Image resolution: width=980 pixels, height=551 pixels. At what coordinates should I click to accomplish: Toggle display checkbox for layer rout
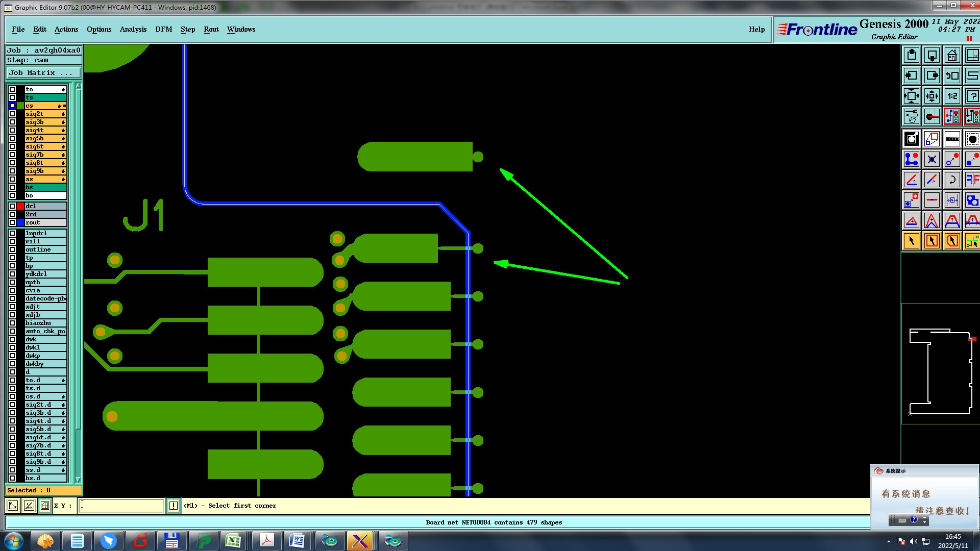pos(12,222)
